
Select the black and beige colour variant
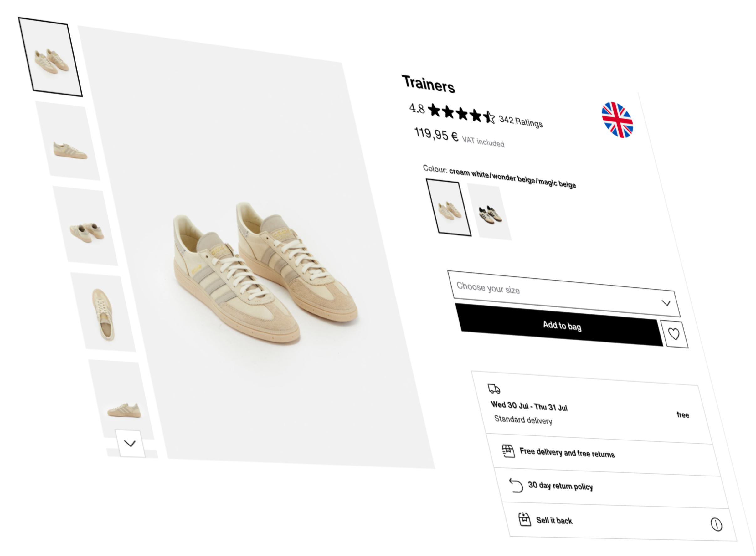pyautogui.click(x=490, y=212)
